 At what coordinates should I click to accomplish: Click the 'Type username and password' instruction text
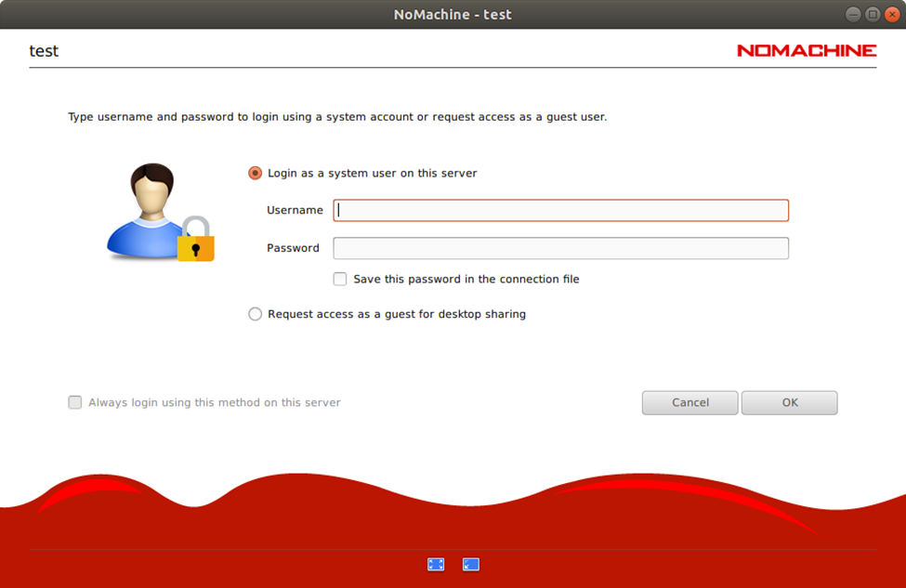point(337,117)
